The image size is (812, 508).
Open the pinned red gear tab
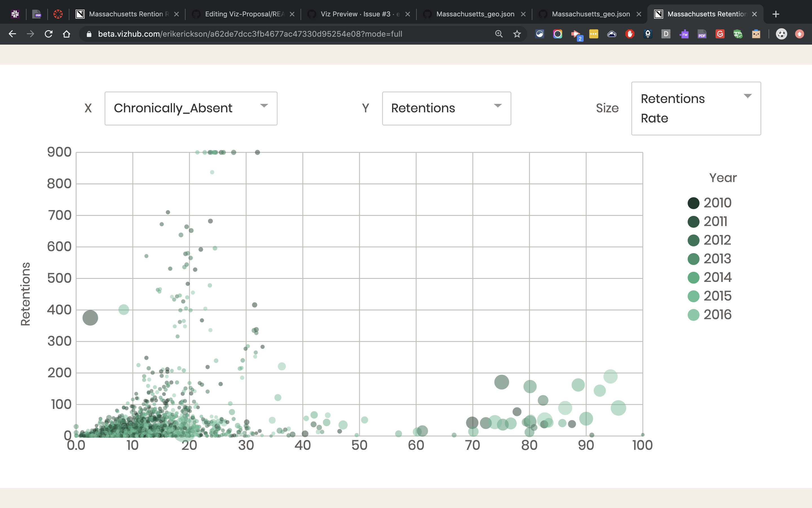point(58,14)
